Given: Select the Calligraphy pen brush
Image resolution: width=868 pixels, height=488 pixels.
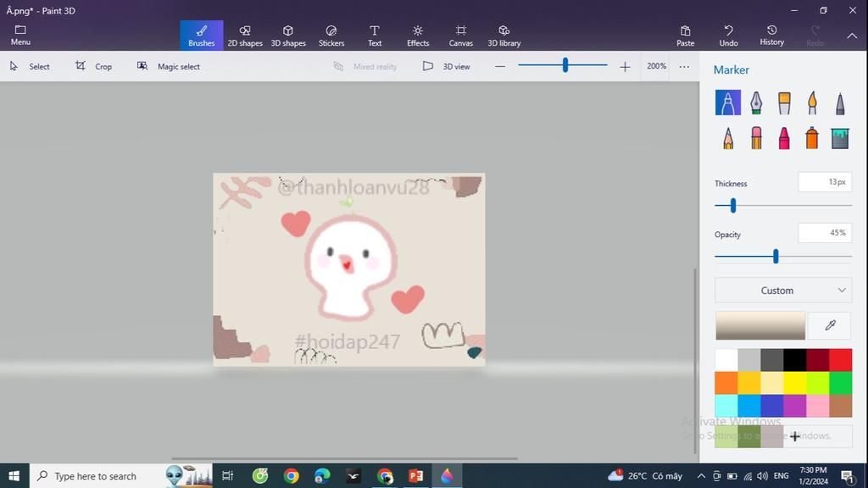Looking at the screenshot, I should tap(755, 103).
